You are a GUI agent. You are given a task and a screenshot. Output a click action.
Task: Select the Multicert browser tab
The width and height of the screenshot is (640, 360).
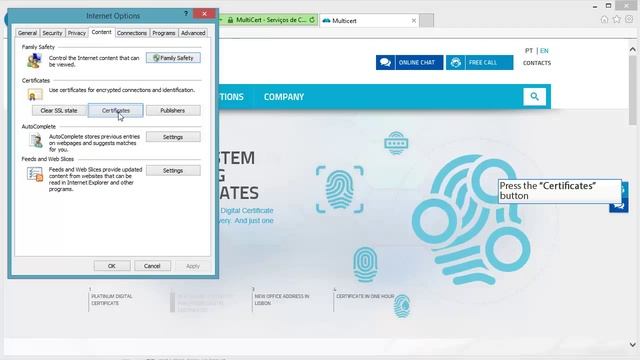369,20
